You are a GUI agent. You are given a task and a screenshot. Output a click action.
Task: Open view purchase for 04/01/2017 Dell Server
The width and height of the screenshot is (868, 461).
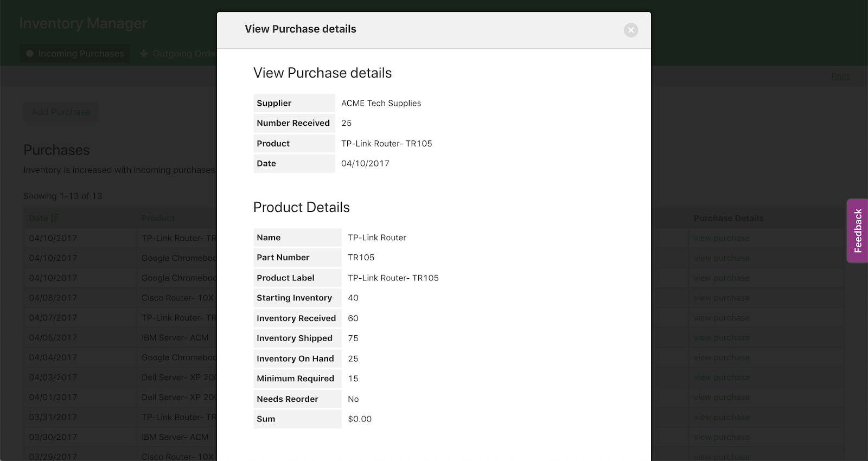(x=721, y=397)
